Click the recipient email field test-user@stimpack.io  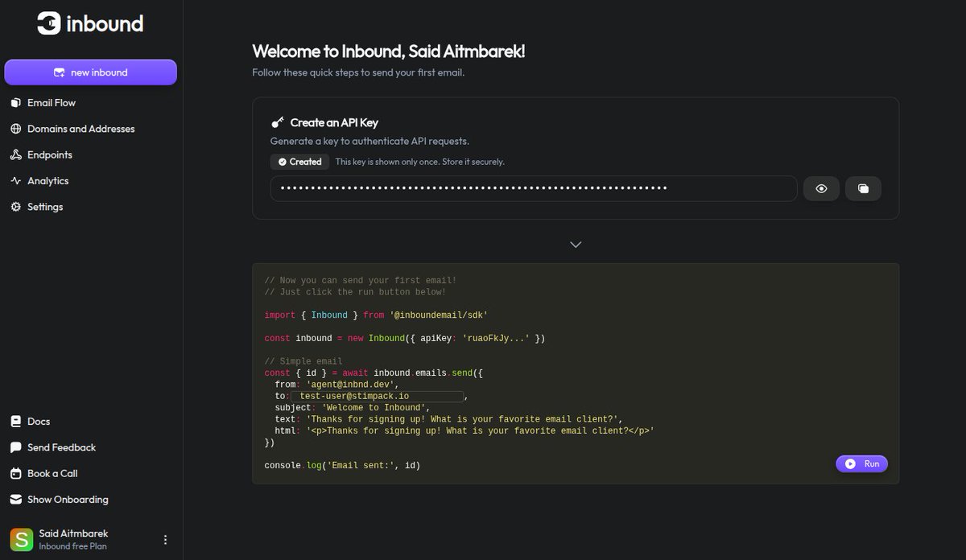378,396
